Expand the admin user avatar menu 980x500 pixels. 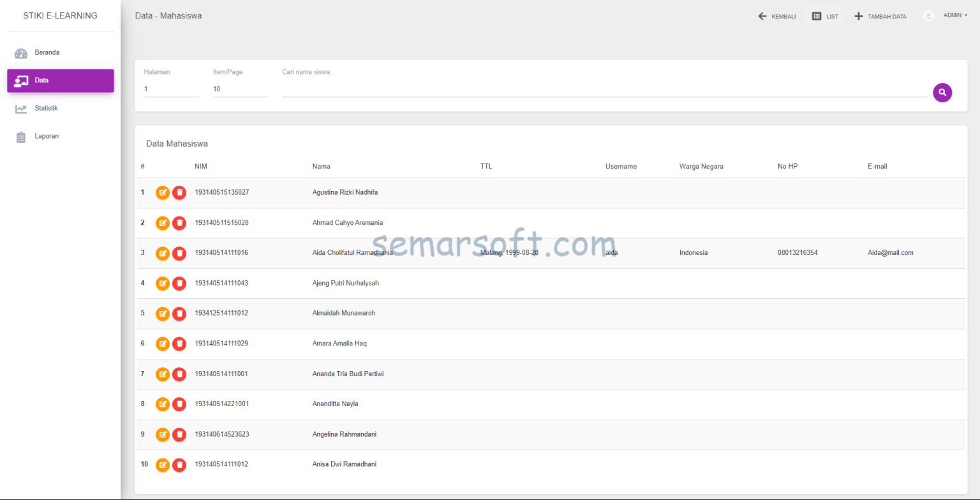click(x=928, y=15)
